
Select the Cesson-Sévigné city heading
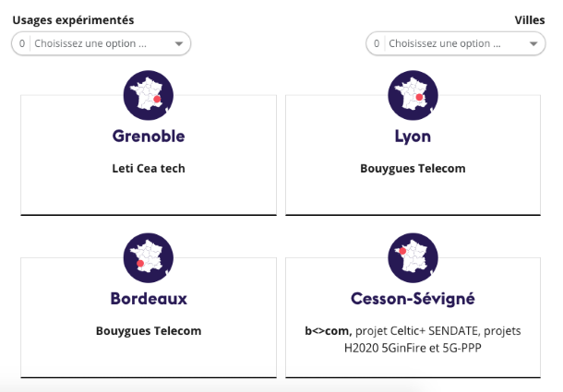pos(413,299)
